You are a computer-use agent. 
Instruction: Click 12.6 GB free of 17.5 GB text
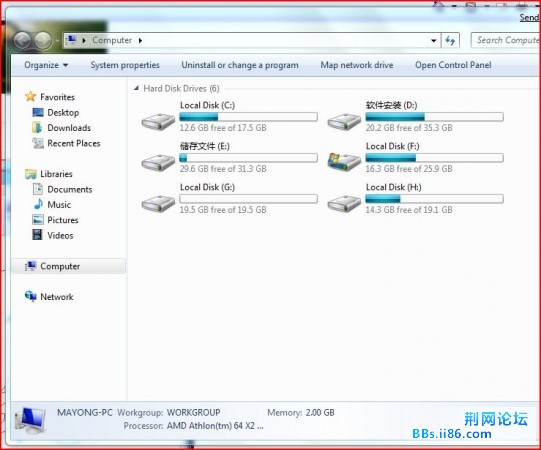[223, 128]
